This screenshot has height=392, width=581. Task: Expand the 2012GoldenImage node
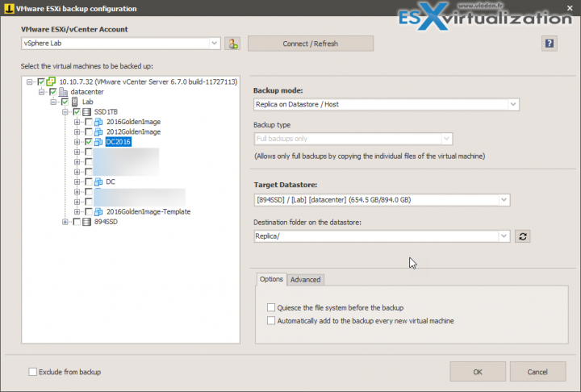(77, 131)
